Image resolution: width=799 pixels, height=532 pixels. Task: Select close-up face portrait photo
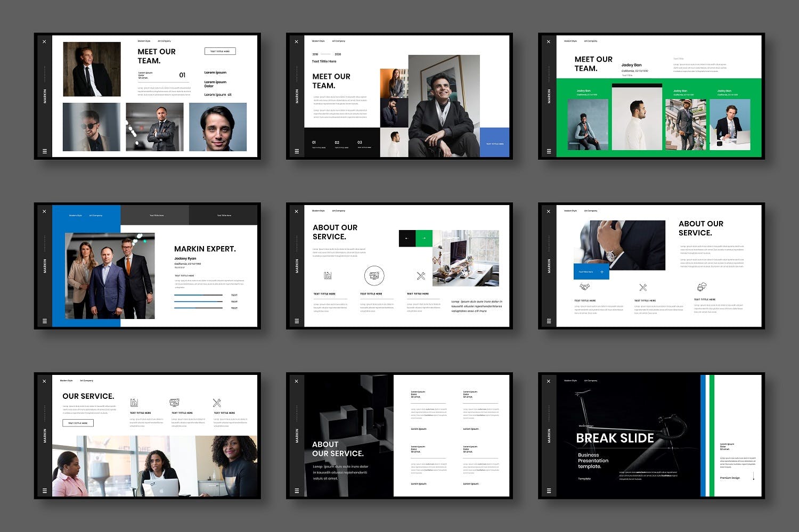(218, 127)
